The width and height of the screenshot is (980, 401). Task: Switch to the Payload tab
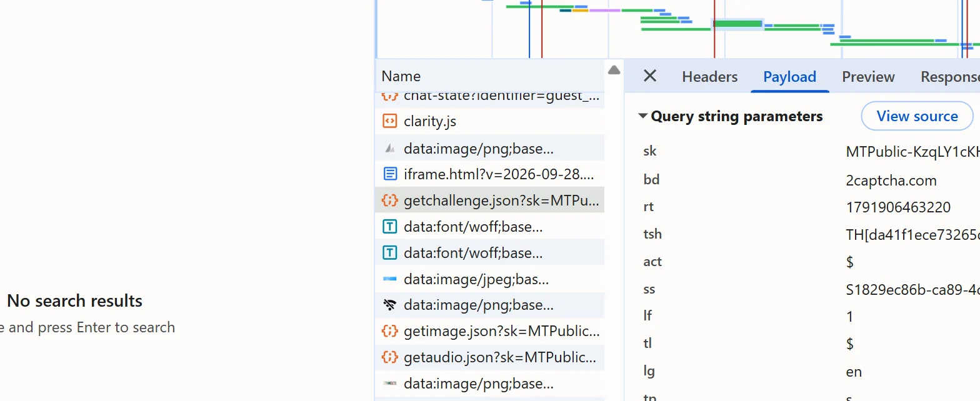(x=789, y=77)
